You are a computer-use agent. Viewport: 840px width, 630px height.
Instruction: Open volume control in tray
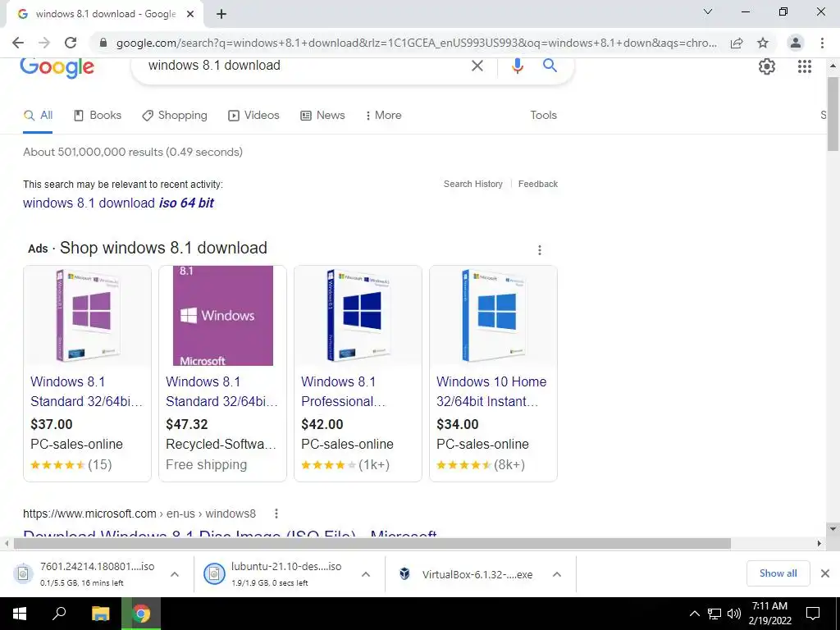(x=734, y=614)
